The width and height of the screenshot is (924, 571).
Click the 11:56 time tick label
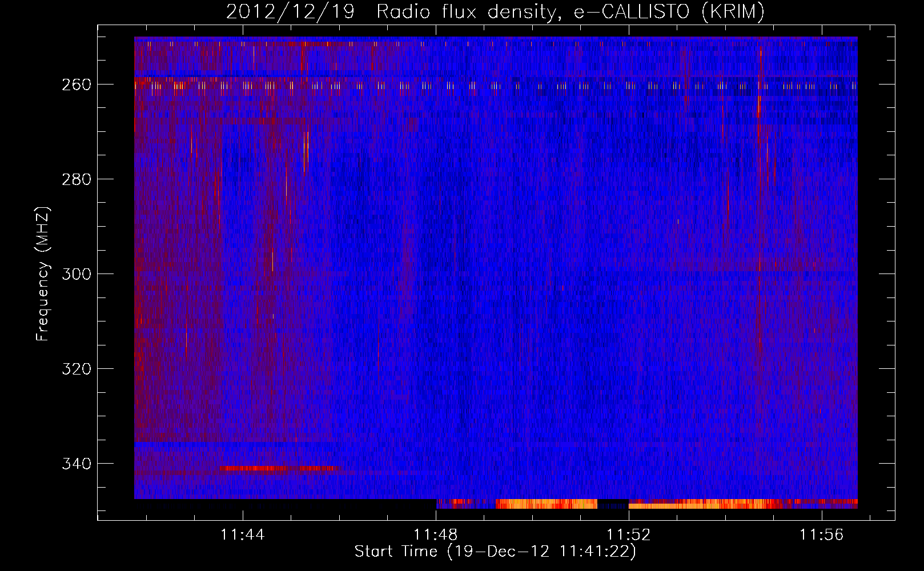[x=821, y=535]
